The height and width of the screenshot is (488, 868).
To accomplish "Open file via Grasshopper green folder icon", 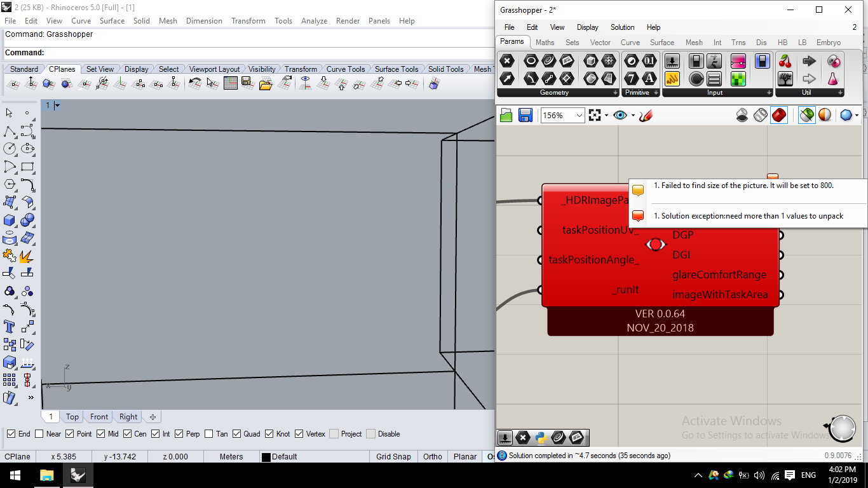I will [506, 115].
